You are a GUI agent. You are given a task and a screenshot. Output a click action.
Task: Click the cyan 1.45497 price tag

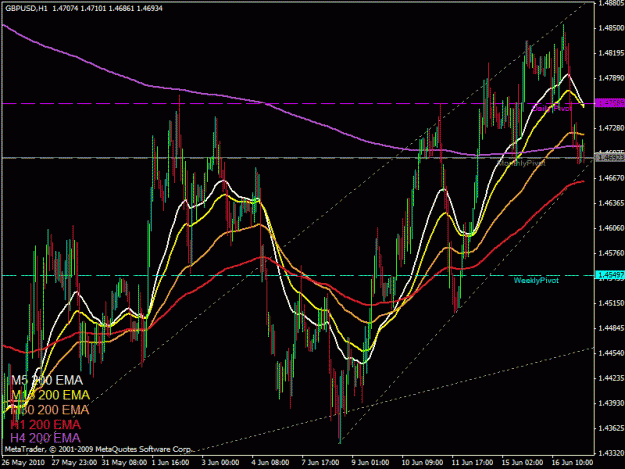(x=610, y=275)
